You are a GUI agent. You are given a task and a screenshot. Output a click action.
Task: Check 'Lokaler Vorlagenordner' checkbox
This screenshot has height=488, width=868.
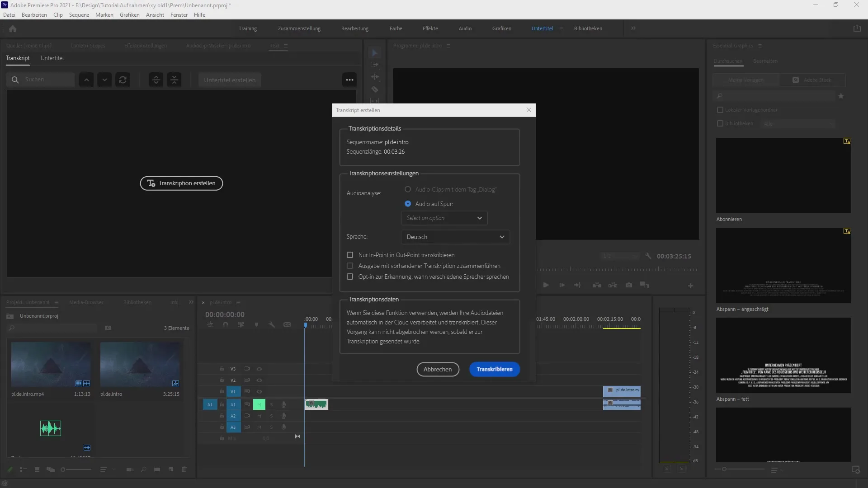tap(720, 110)
